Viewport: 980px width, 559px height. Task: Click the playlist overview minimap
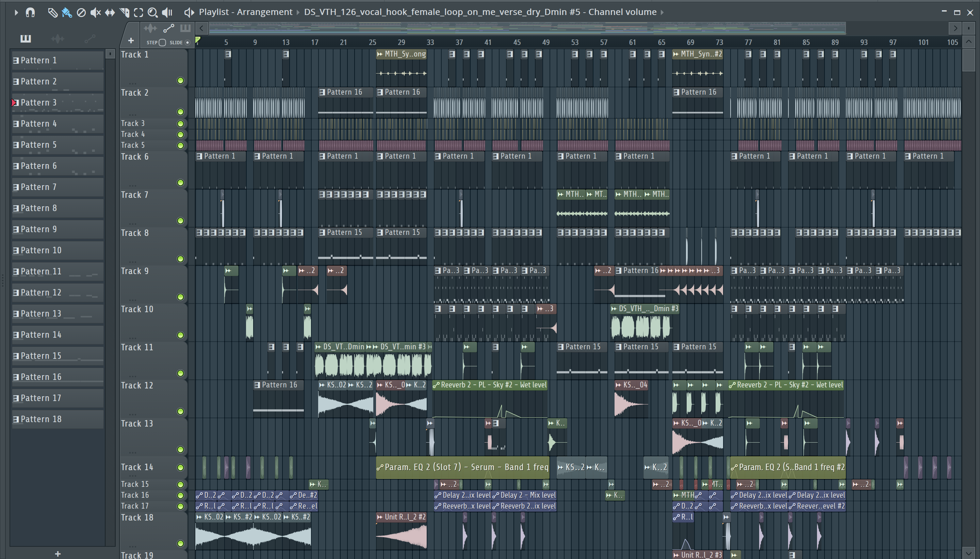point(527,28)
